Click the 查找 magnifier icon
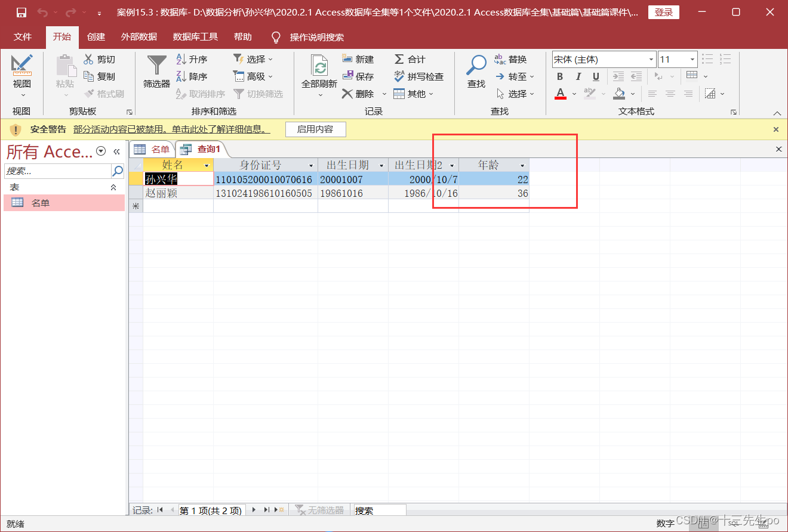 (476, 64)
